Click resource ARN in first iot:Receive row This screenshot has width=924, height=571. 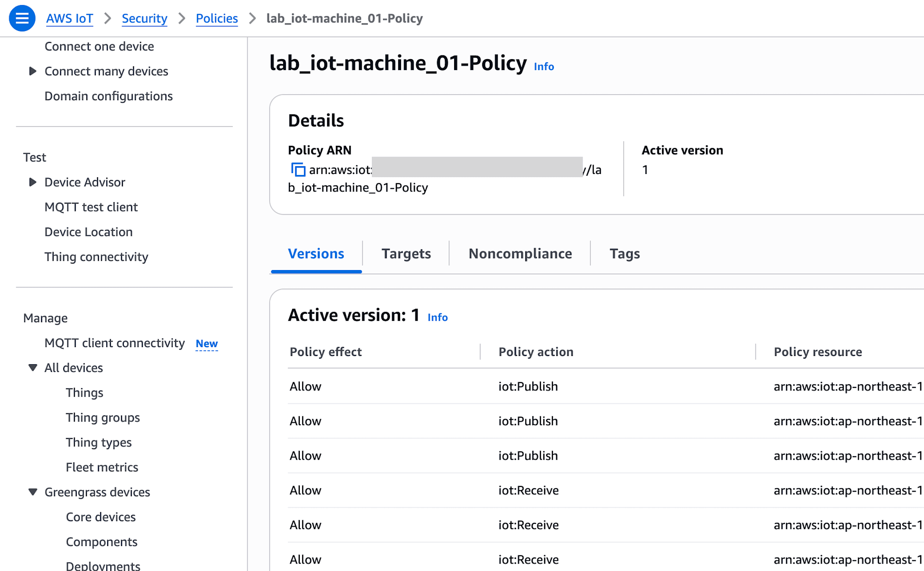[x=848, y=490]
